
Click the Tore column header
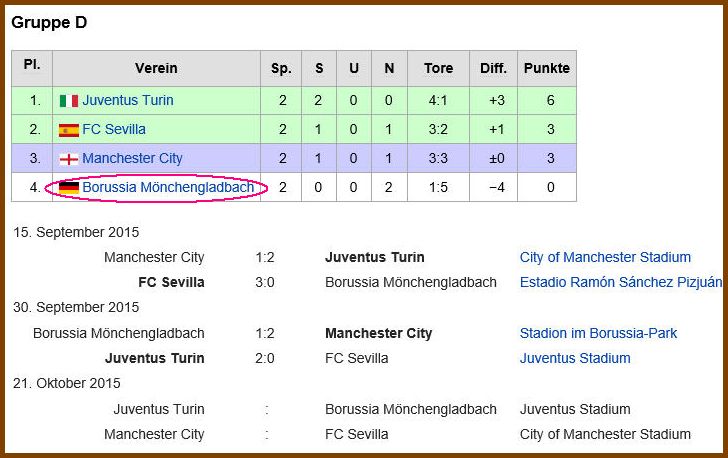point(438,68)
